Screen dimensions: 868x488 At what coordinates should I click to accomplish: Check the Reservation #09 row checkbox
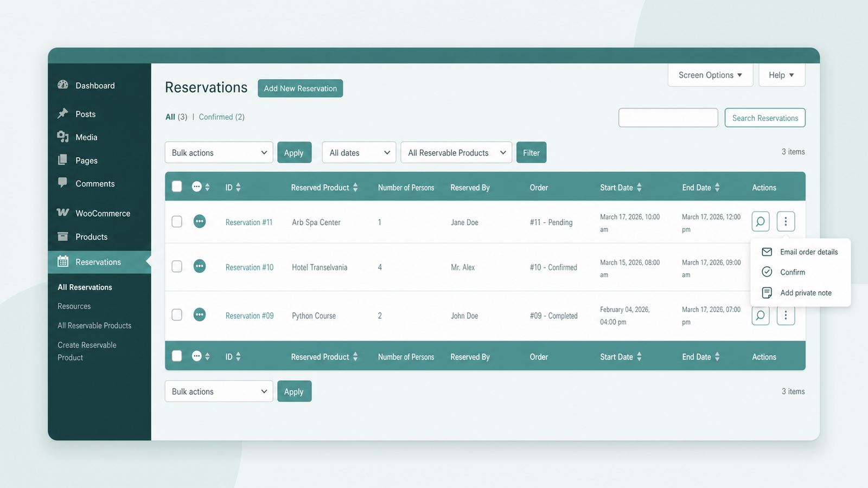pos(177,314)
